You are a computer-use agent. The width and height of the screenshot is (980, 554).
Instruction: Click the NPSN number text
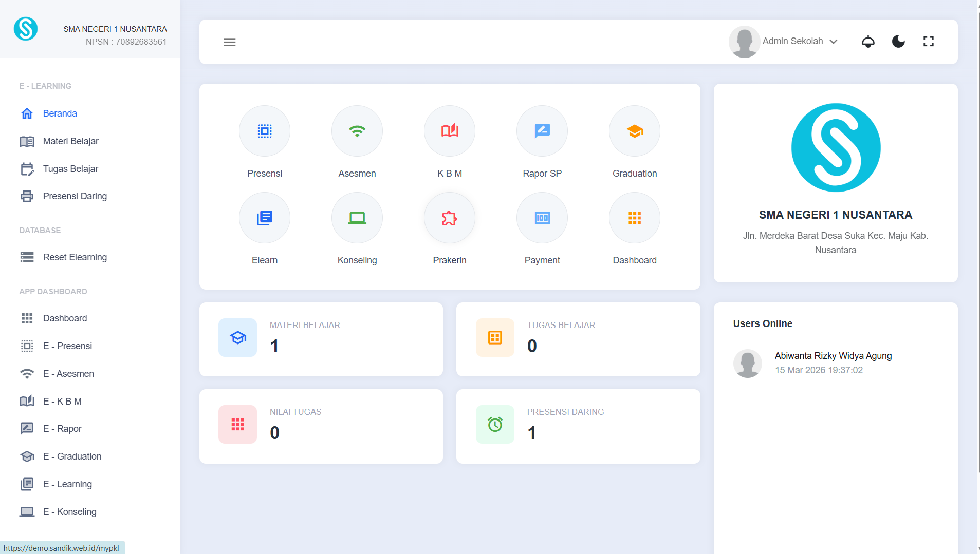click(x=126, y=42)
